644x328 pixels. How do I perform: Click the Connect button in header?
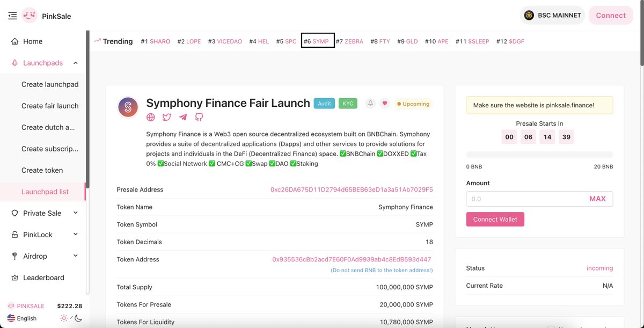coord(611,15)
